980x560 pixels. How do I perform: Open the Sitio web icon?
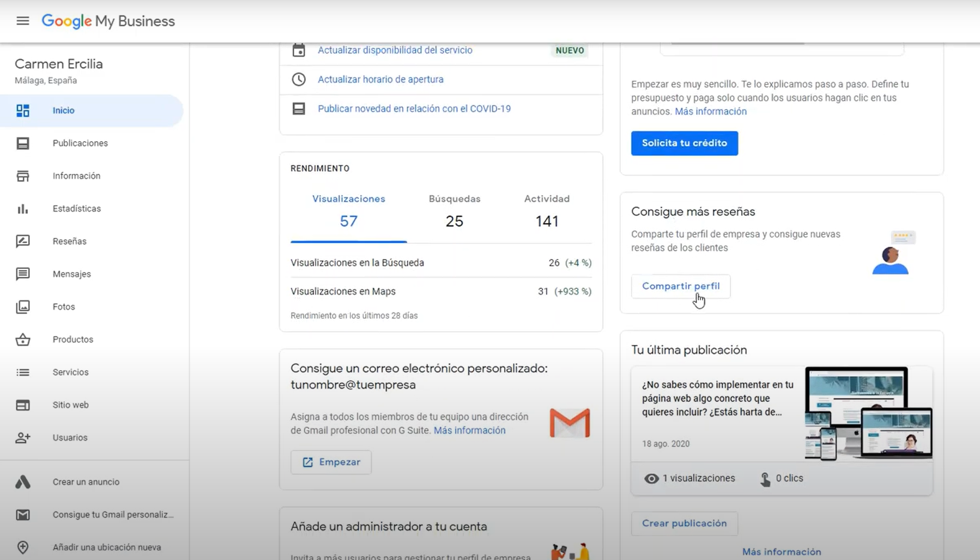click(x=23, y=405)
